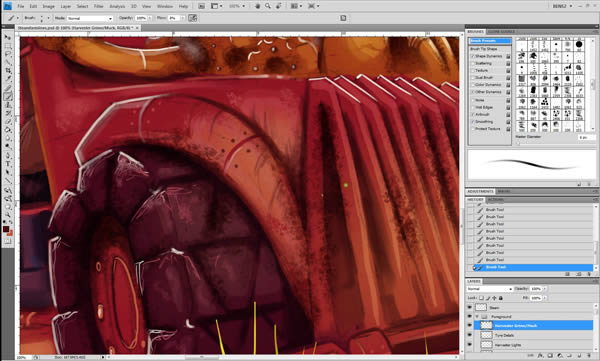Create new document from current history state

pyautogui.click(x=567, y=274)
